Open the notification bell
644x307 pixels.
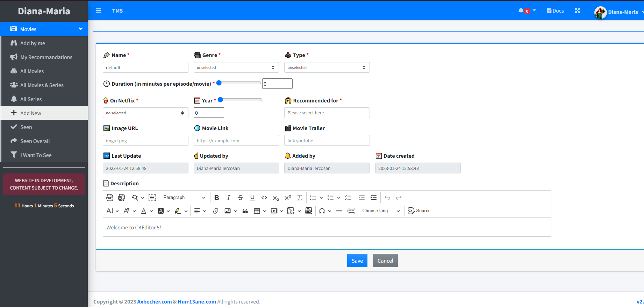(521, 11)
